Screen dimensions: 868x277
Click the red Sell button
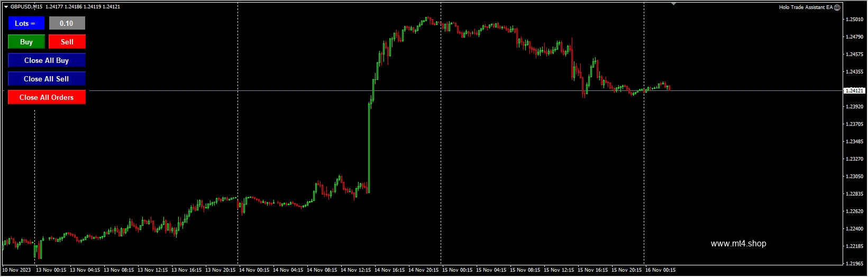tap(67, 42)
